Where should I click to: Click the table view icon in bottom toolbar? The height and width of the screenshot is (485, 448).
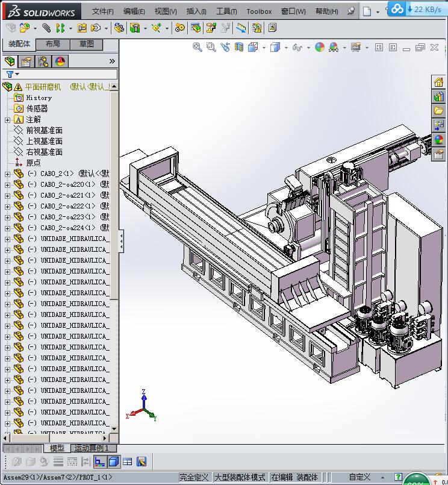point(128,462)
